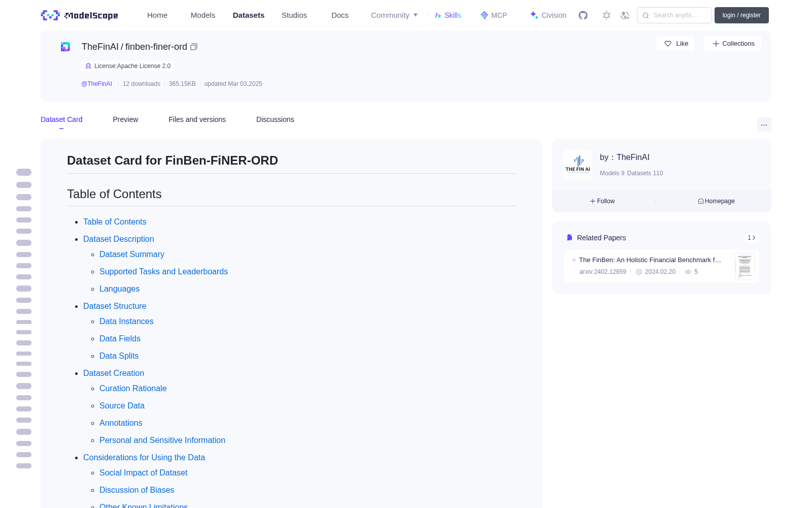
Task: Follow the TheFinAI organization
Action: coord(602,201)
